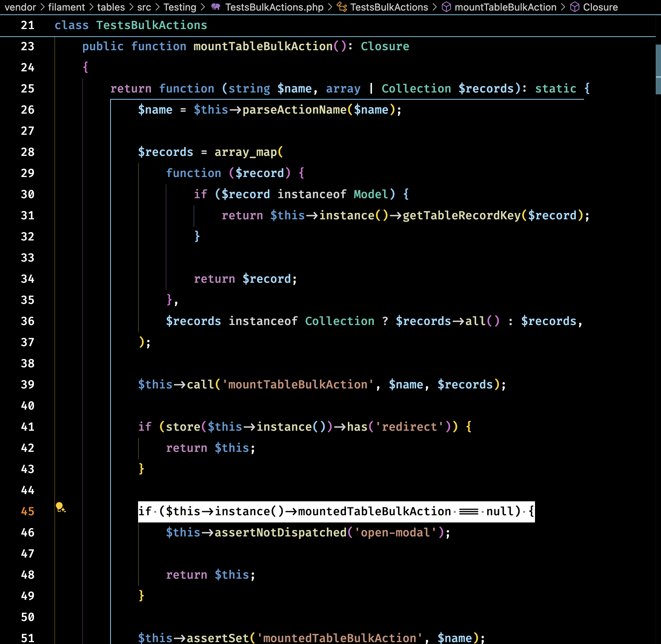661x644 pixels.
Task: Open the tables breadcrumb folder
Action: 111,7
